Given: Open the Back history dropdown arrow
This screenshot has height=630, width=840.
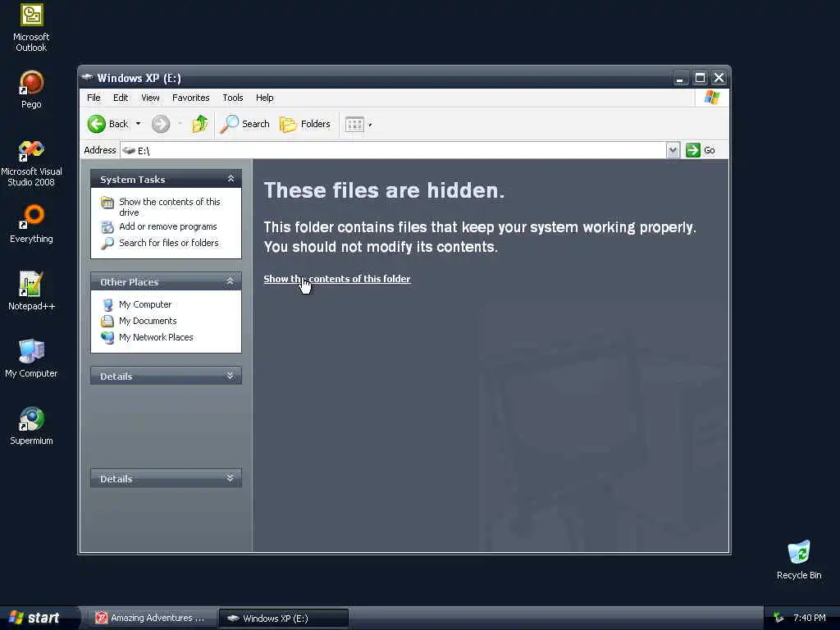Looking at the screenshot, I should (x=138, y=125).
